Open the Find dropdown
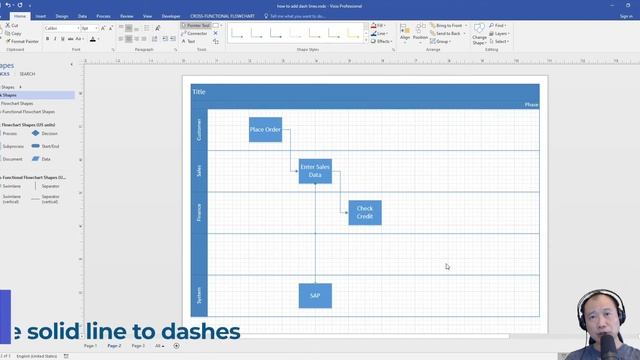Screen dimensions: 640x360 [498, 25]
